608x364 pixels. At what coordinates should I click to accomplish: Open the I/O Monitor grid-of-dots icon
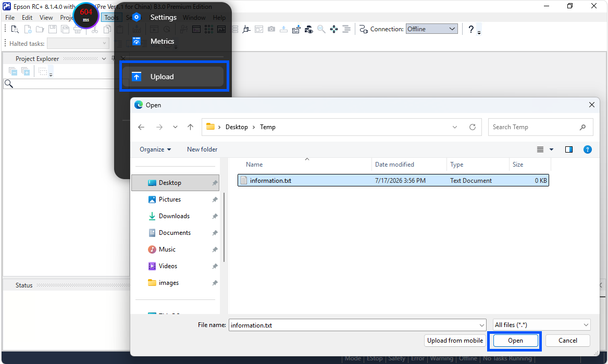click(x=209, y=29)
